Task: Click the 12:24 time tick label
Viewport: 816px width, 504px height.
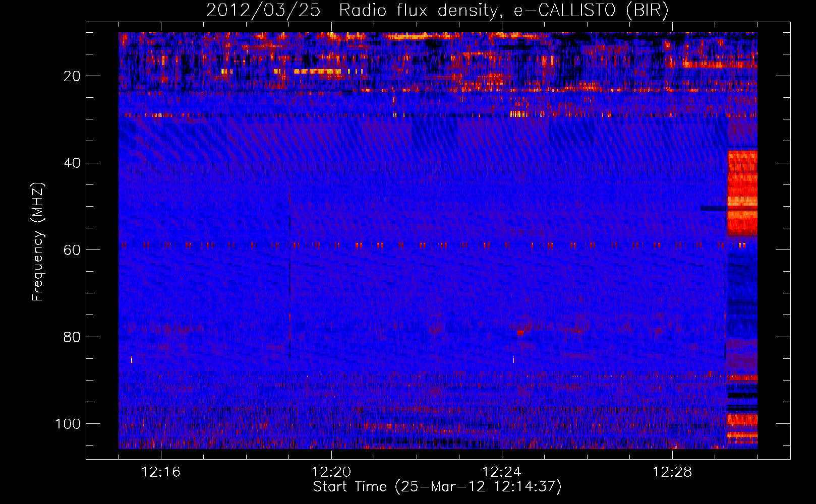Action: point(502,472)
